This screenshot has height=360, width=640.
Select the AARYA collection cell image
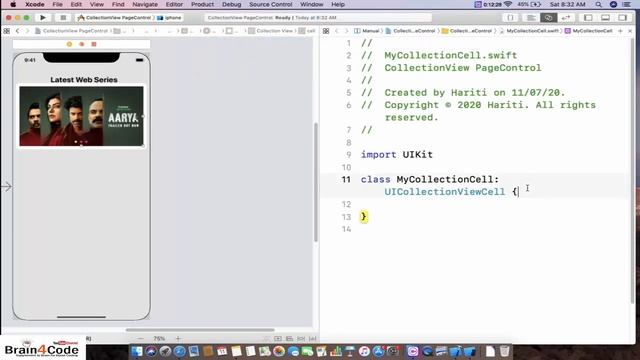click(x=81, y=116)
